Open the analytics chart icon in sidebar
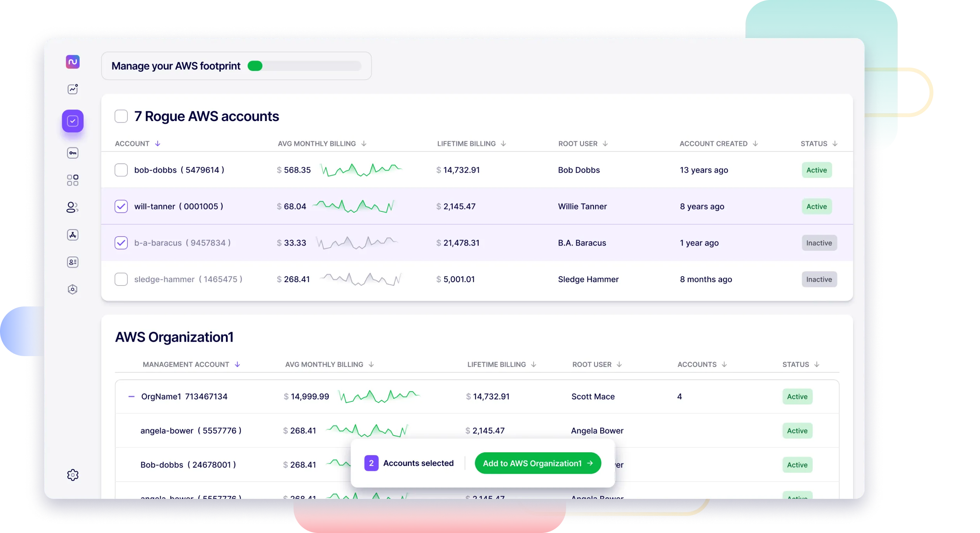Image resolution: width=980 pixels, height=533 pixels. 73,88
